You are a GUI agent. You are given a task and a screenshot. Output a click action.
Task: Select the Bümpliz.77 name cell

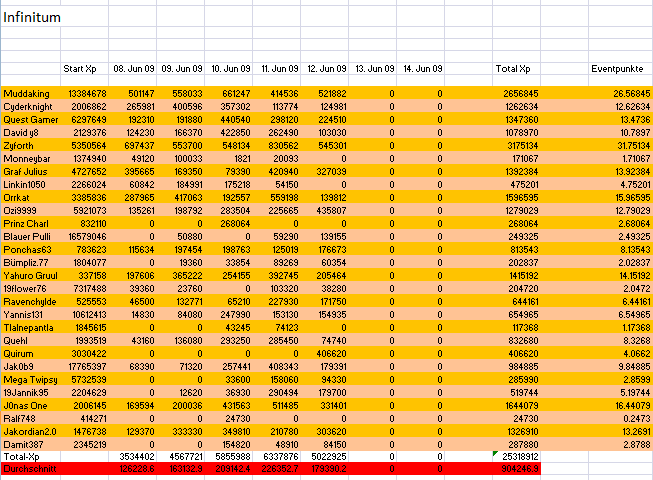point(31,263)
